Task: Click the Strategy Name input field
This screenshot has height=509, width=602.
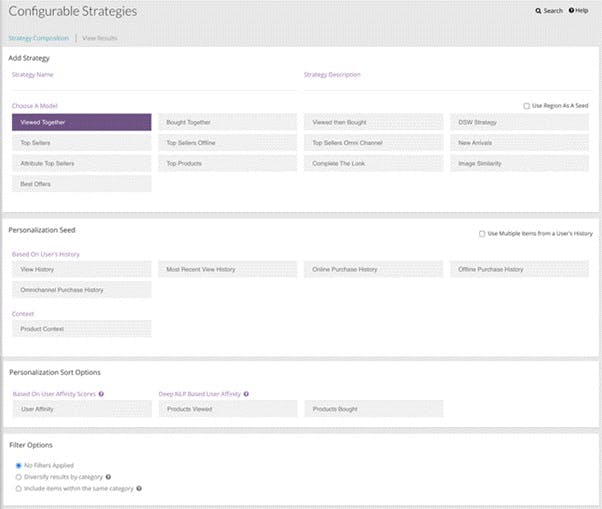Action: point(150,85)
